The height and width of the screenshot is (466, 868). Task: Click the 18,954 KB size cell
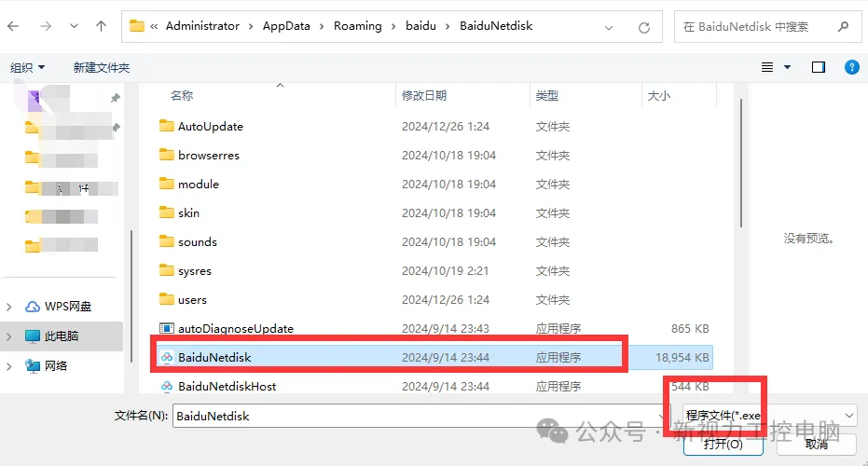(682, 358)
